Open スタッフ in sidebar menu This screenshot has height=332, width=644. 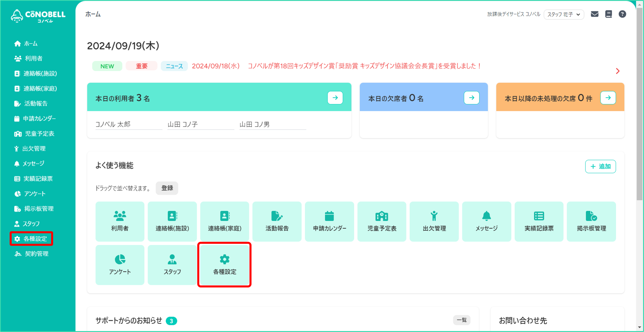tap(27, 224)
